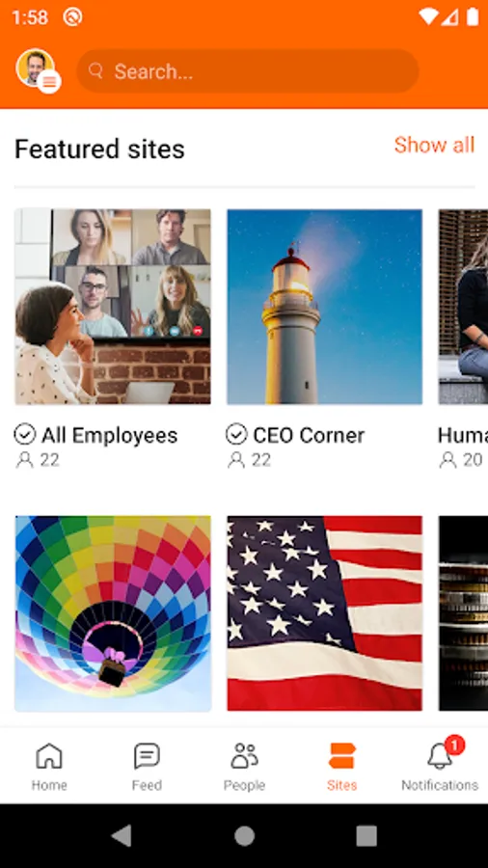Focus the Search input field
The image size is (488, 868).
247,70
